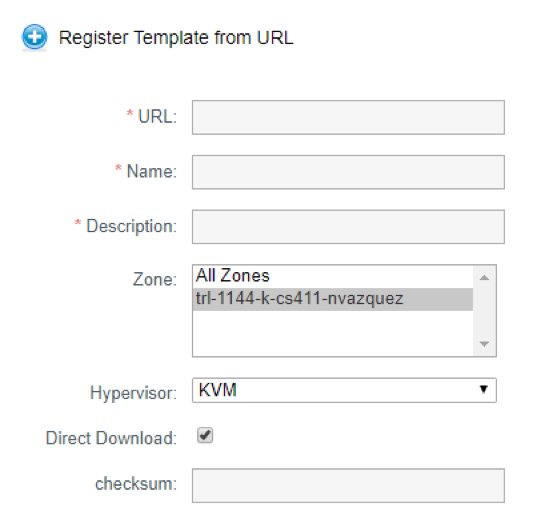This screenshot has width=537, height=519.
Task: Click the Zone list scrollbar track
Action: click(x=484, y=311)
